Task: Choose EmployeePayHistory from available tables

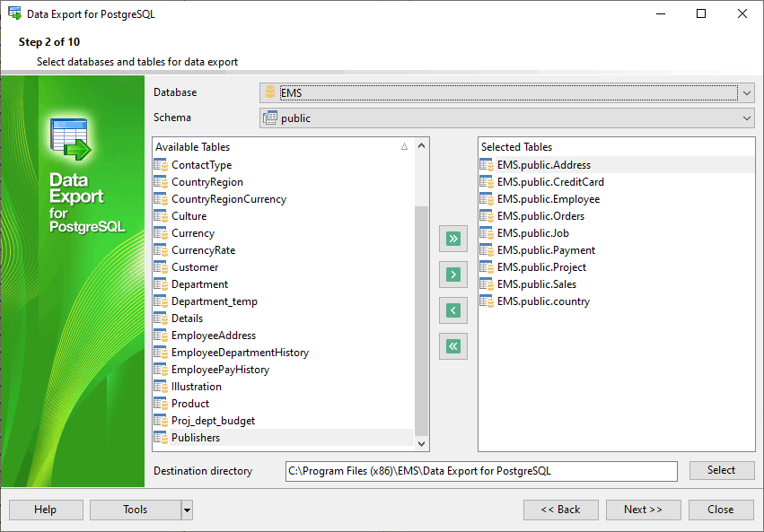Action: pyautogui.click(x=220, y=370)
